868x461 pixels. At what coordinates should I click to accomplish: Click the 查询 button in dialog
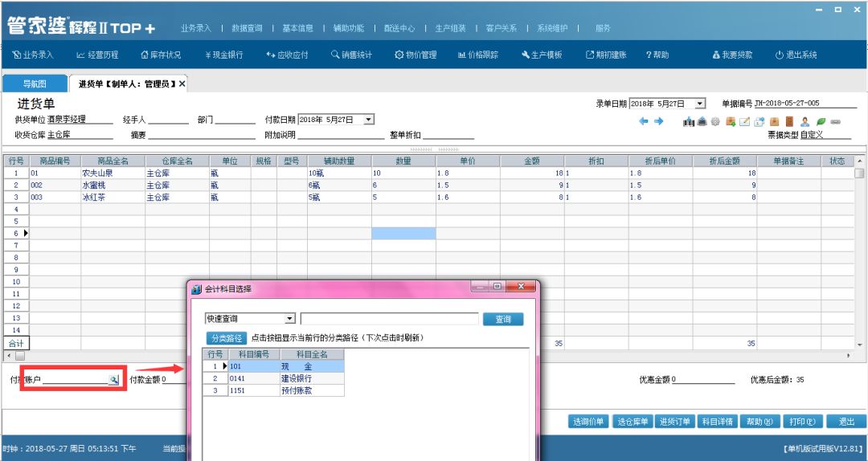pos(503,319)
